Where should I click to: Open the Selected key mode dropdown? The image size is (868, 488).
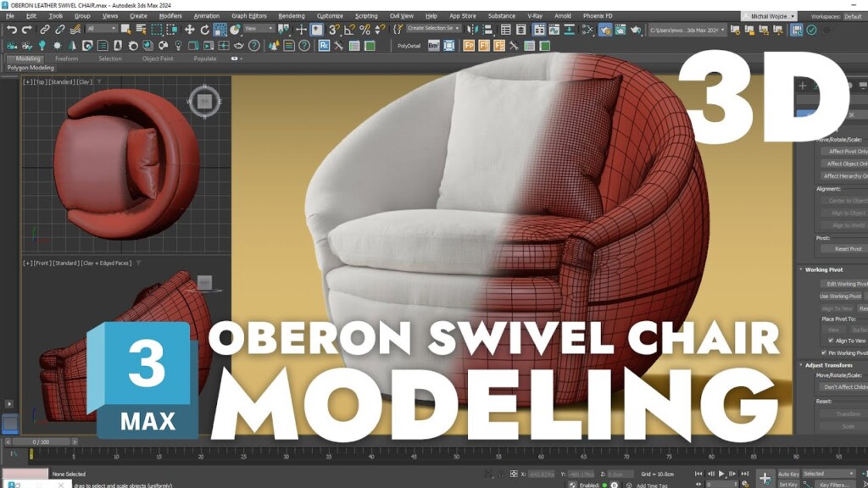click(x=829, y=474)
